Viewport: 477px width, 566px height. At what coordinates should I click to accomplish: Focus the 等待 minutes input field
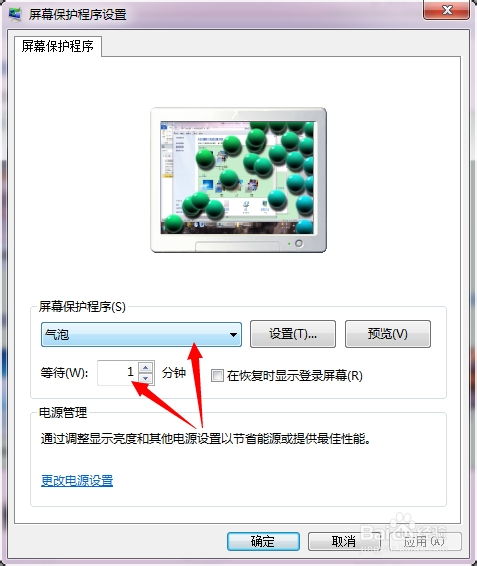pyautogui.click(x=118, y=373)
